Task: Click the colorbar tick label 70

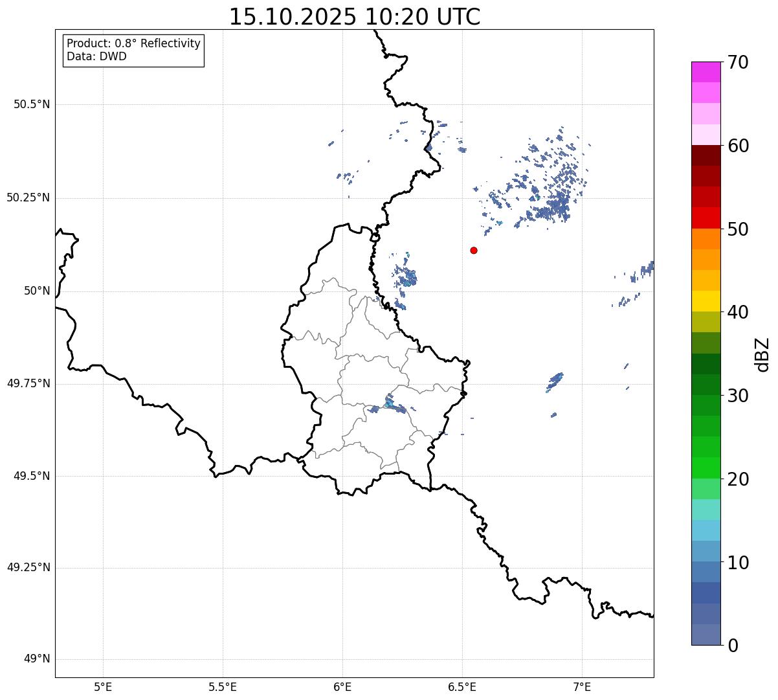Action: click(x=738, y=62)
